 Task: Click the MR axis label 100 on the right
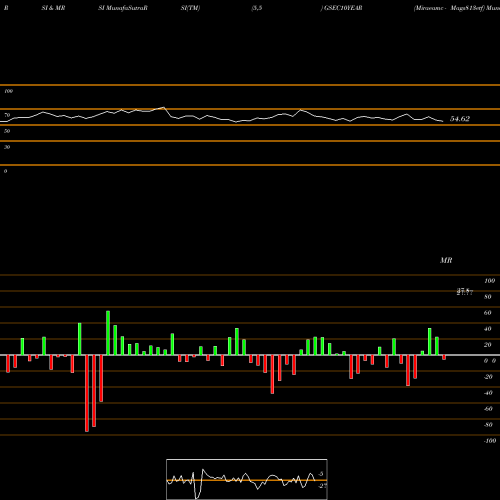[x=489, y=281]
